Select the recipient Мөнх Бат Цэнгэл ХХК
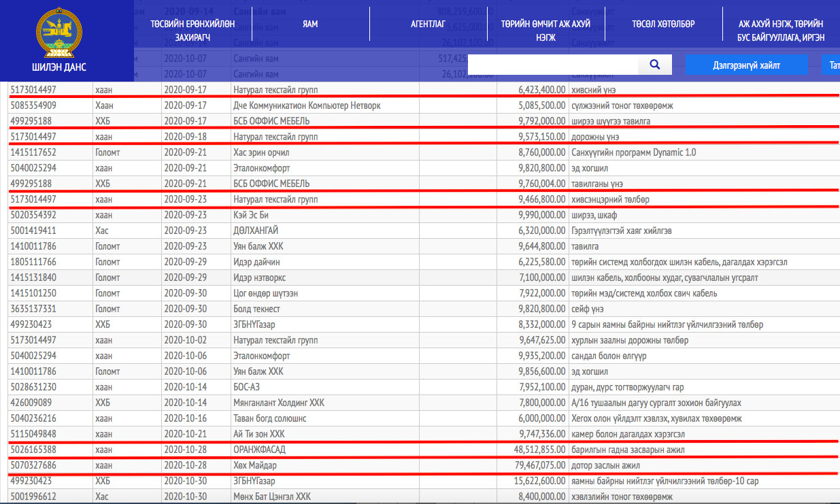 272,497
